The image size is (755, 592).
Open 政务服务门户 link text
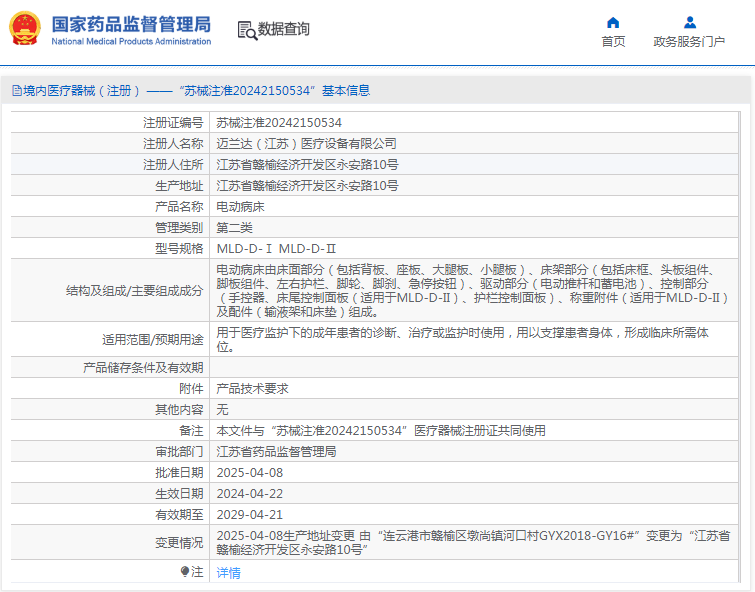(689, 41)
